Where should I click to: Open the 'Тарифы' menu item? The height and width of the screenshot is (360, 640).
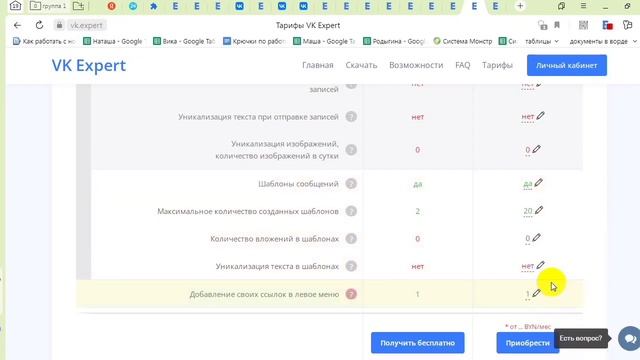(x=497, y=65)
